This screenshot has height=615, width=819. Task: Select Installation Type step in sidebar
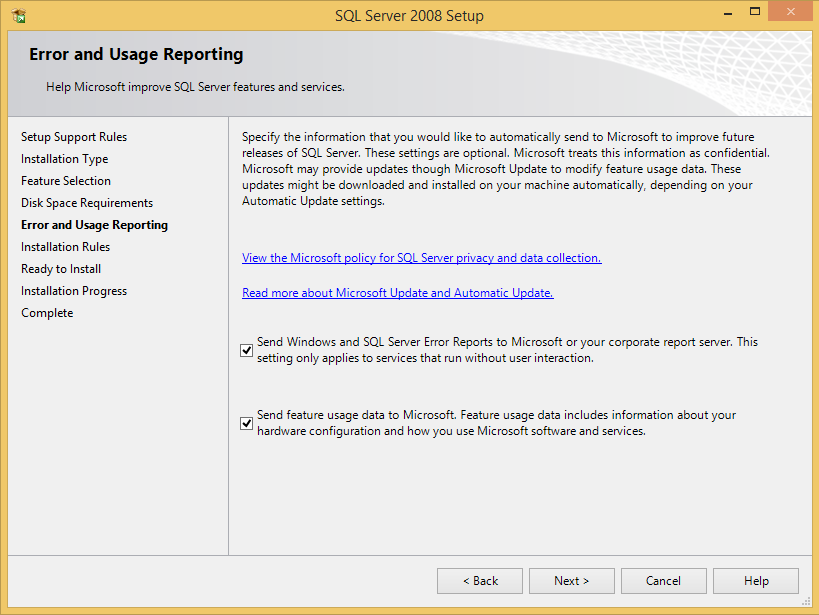tap(64, 159)
